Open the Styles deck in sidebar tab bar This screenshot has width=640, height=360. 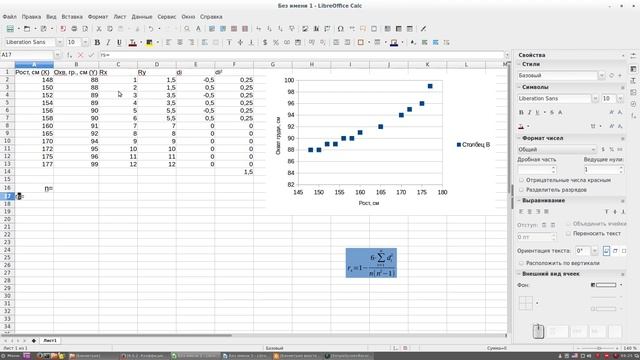633,81
